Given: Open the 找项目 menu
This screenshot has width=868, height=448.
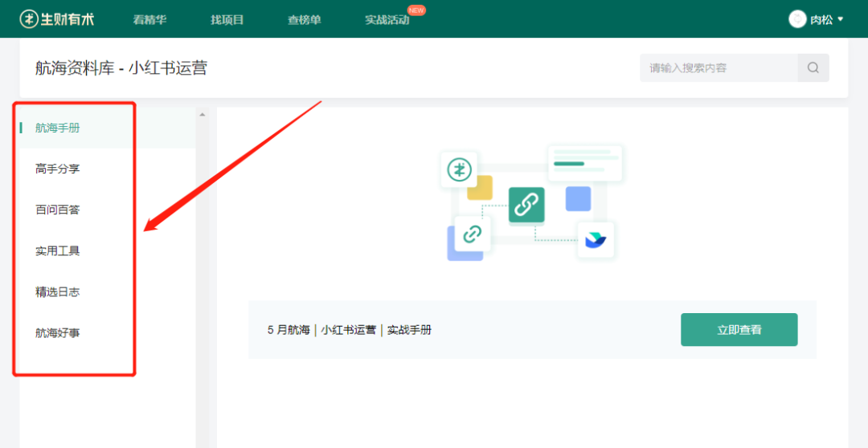Looking at the screenshot, I should (227, 20).
